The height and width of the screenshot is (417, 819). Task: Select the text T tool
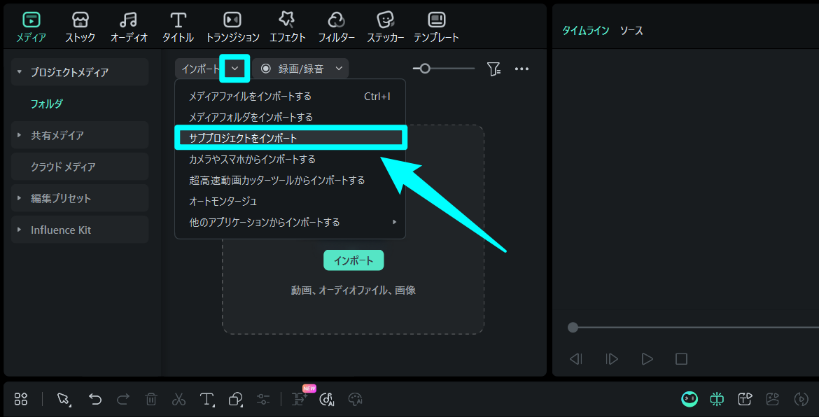207,399
